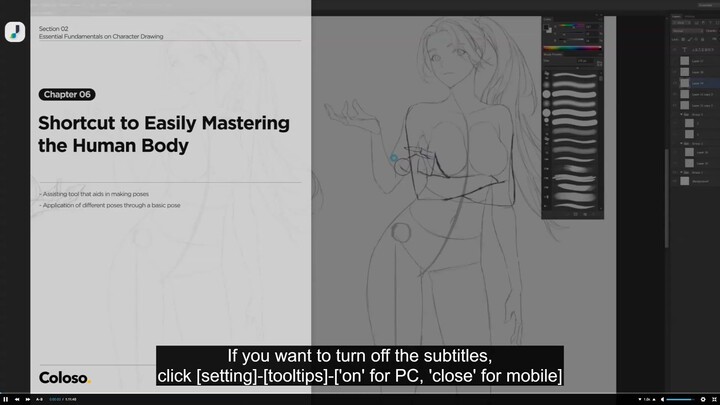720x405 pixels.
Task: Toggle the A-B repeat control
Action: (39, 399)
